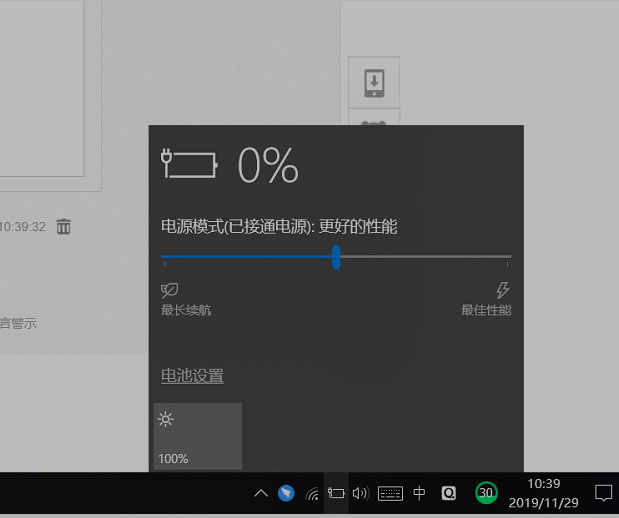
Task: Toggle the 中 Chinese input mode indicator
Action: click(420, 493)
